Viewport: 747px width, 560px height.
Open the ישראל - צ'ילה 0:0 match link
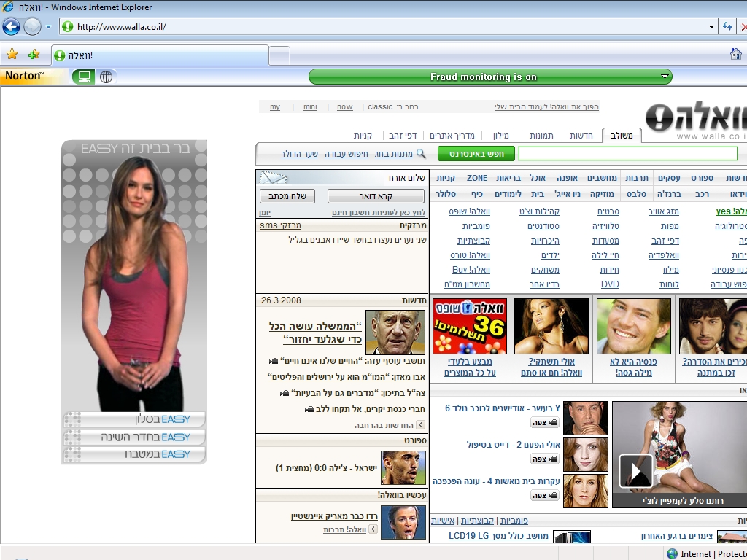(x=326, y=468)
